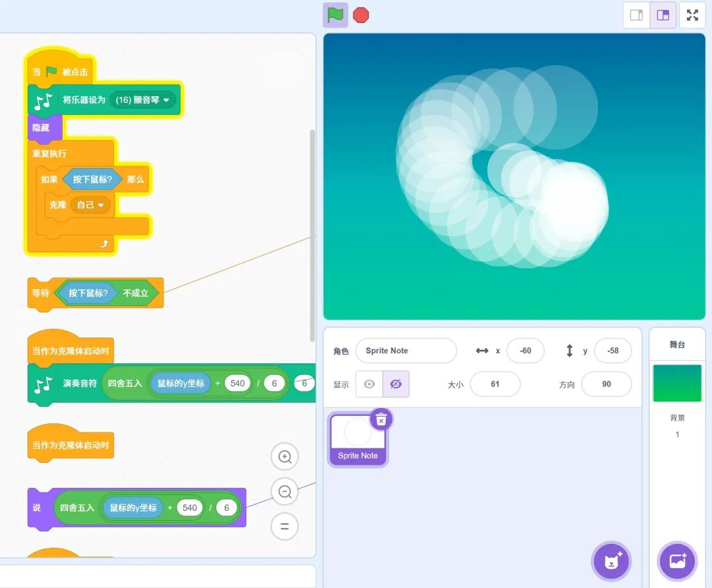This screenshot has height=588, width=712.
Task: Edit the sprite direction value 90
Action: (x=607, y=384)
